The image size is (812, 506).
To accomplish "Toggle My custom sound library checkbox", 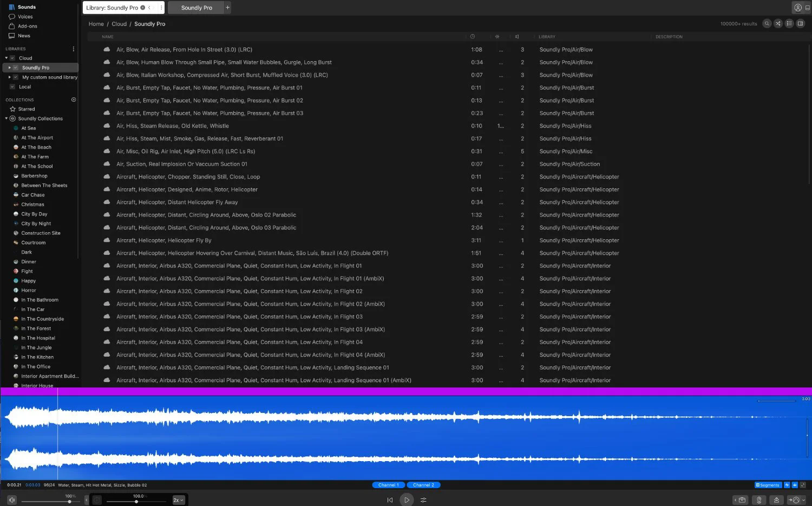I will [16, 77].
